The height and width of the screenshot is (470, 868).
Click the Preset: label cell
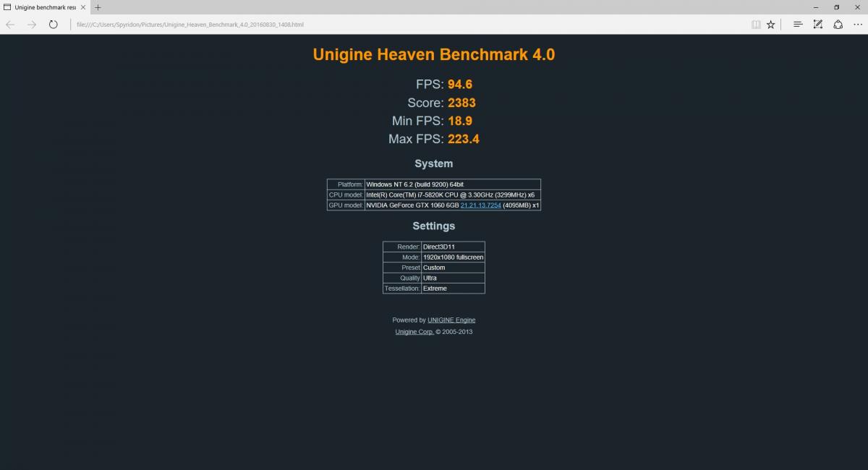(402, 268)
